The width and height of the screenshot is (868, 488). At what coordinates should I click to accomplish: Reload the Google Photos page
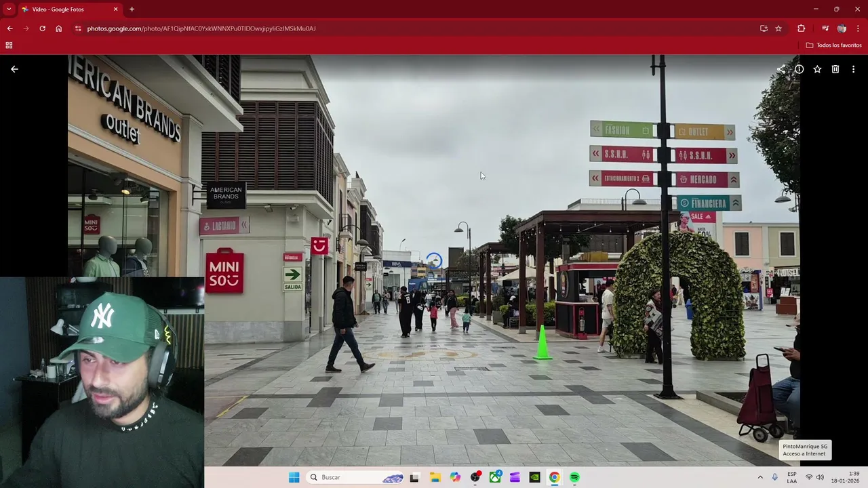click(43, 28)
